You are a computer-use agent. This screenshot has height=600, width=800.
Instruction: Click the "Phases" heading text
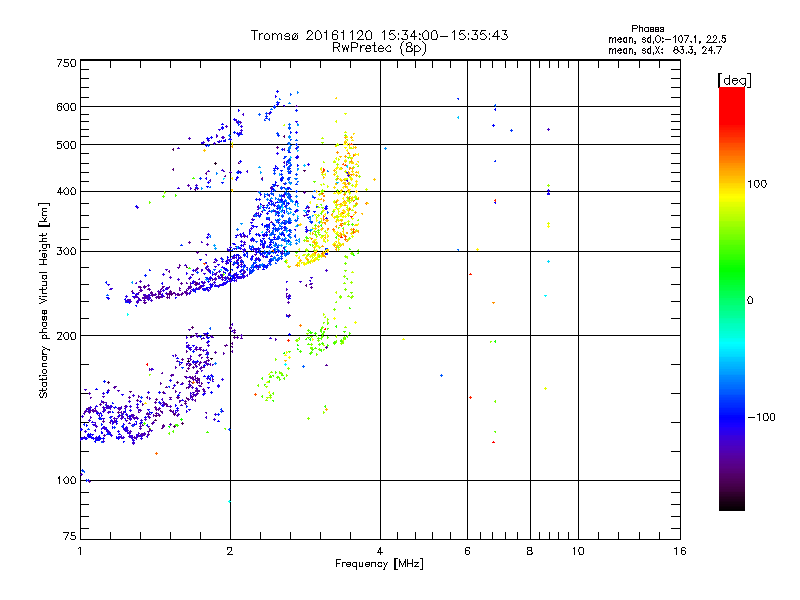647,29
